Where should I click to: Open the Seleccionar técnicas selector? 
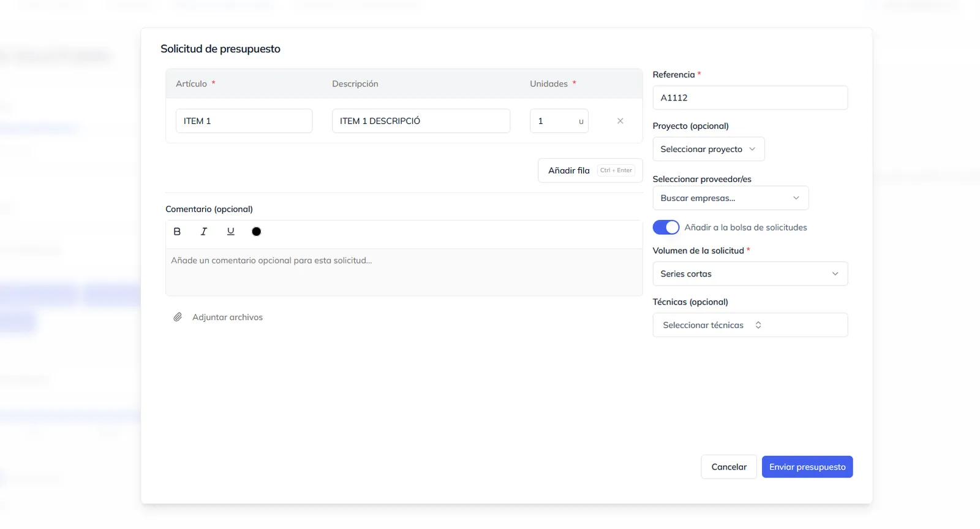pyautogui.click(x=750, y=325)
